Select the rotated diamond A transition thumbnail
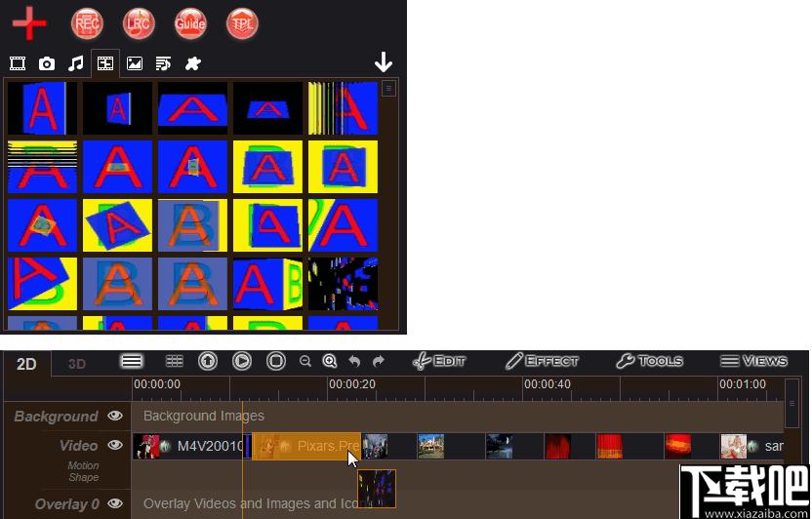 click(x=117, y=225)
